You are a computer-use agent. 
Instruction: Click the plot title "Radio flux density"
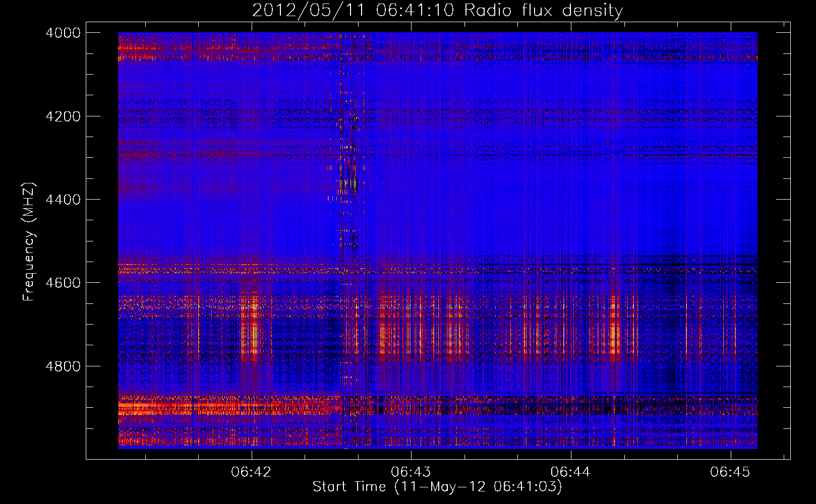544,10
